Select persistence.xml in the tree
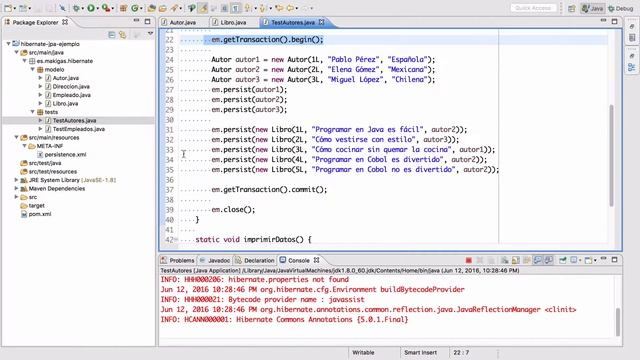640x360 pixels. point(65,154)
